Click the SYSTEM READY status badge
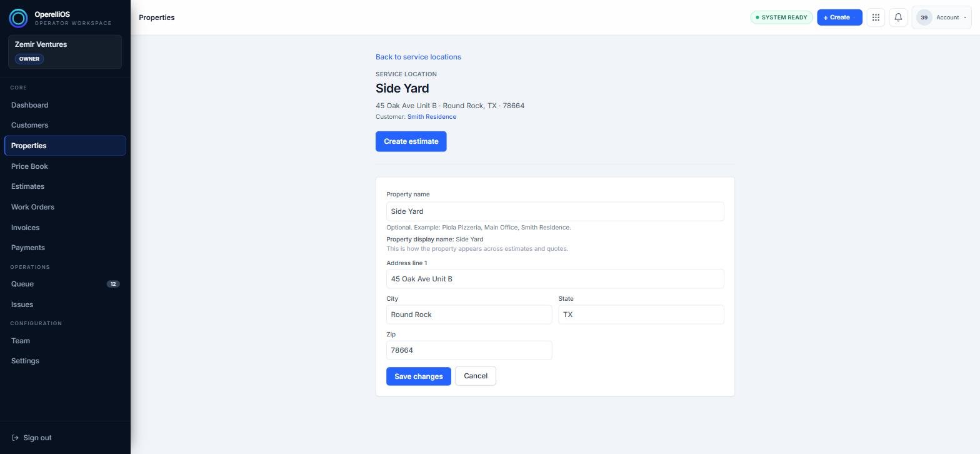This screenshot has height=454, width=980. click(781, 18)
